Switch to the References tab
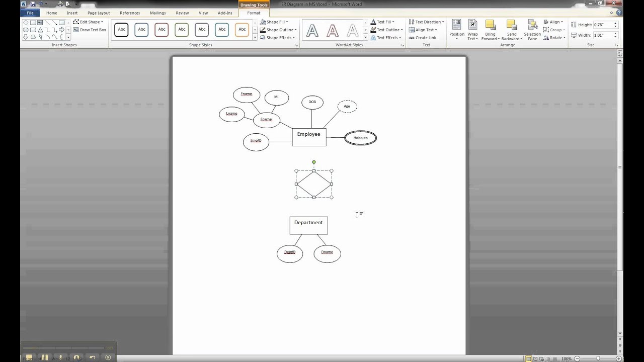 130,13
